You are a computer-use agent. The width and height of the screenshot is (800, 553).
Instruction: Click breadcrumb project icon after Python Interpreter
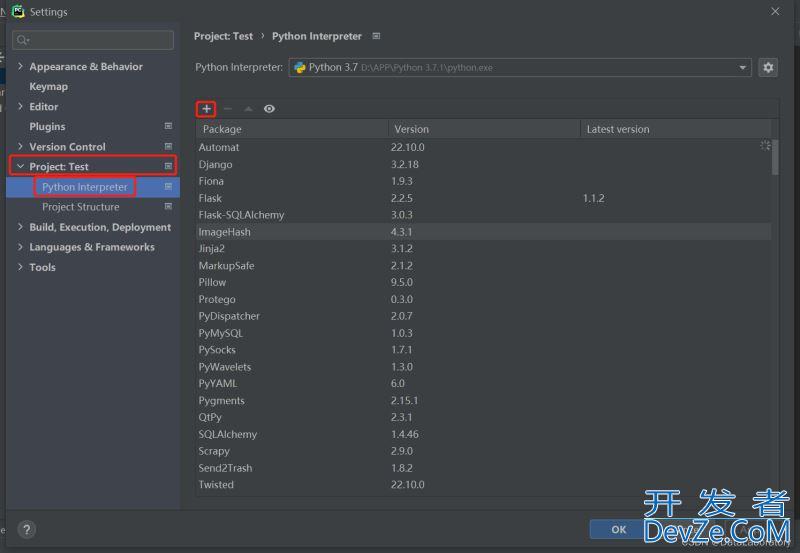(x=376, y=36)
